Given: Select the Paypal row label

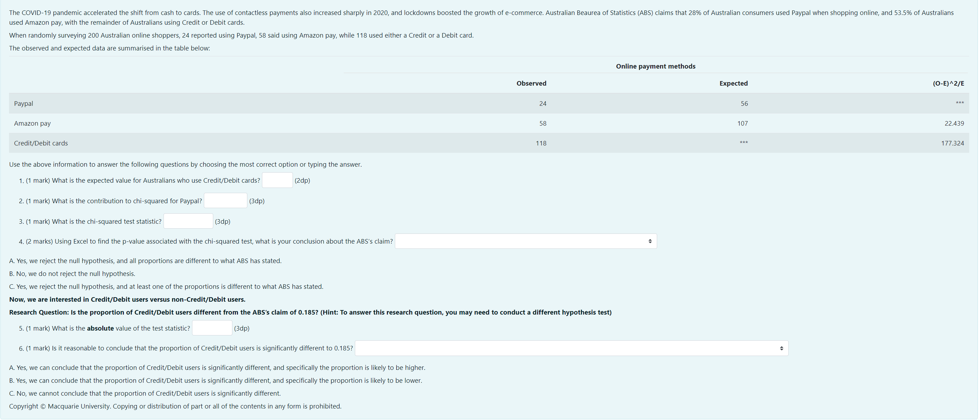Looking at the screenshot, I should click(24, 103).
